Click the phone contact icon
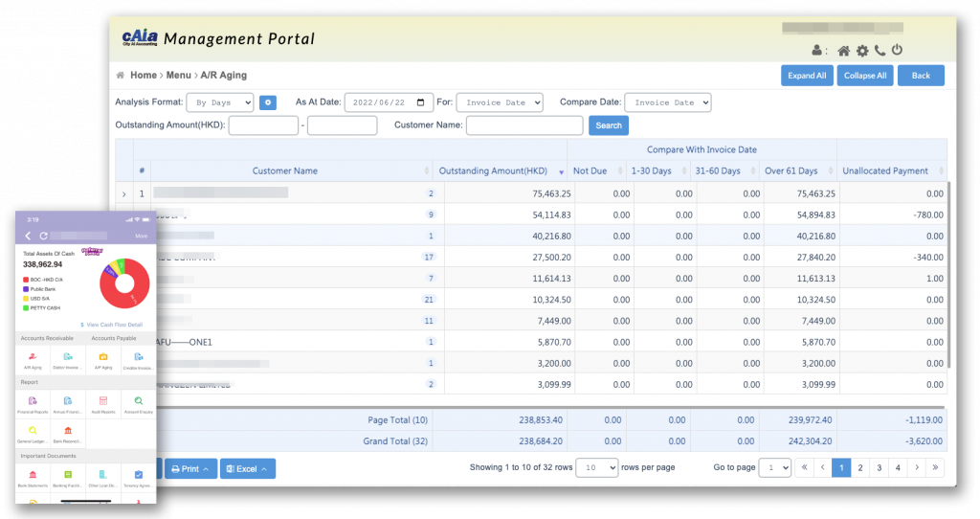 tap(880, 51)
